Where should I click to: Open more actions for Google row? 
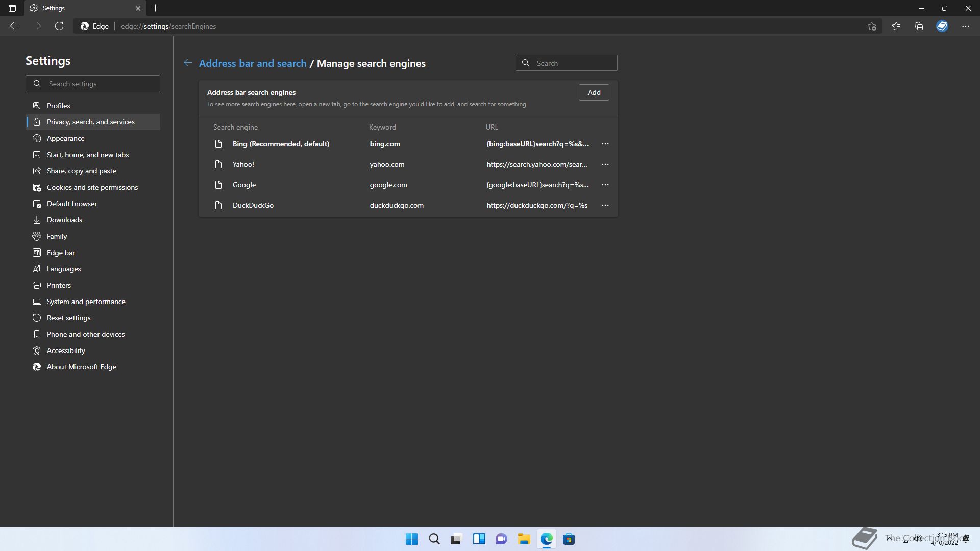click(605, 185)
